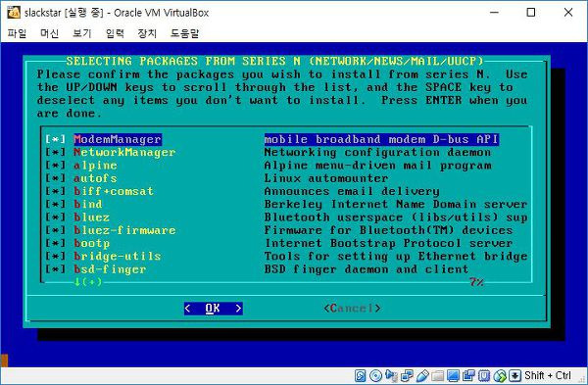Select the NetworkManager package name

pos(124,152)
